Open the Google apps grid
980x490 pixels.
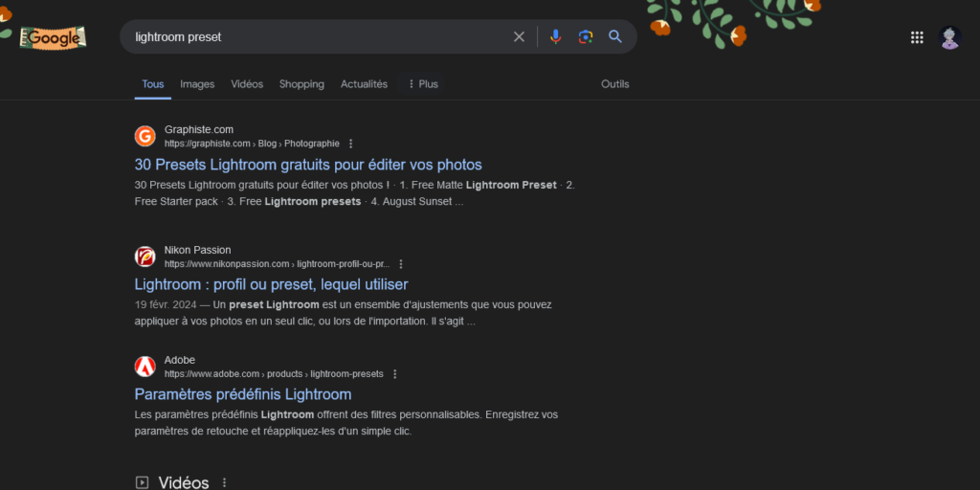(917, 37)
